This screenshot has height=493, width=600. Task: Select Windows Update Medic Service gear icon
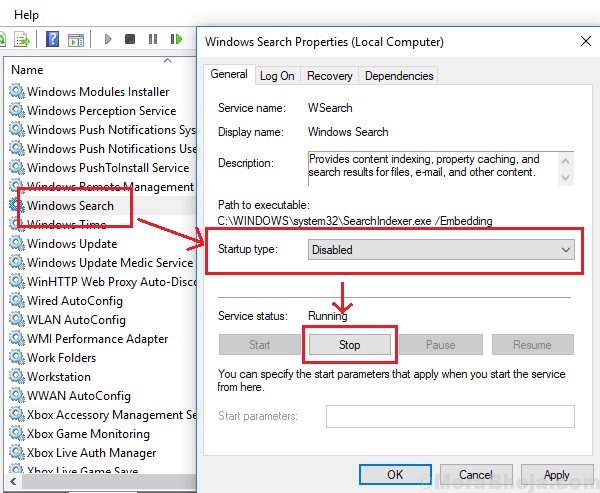17,262
